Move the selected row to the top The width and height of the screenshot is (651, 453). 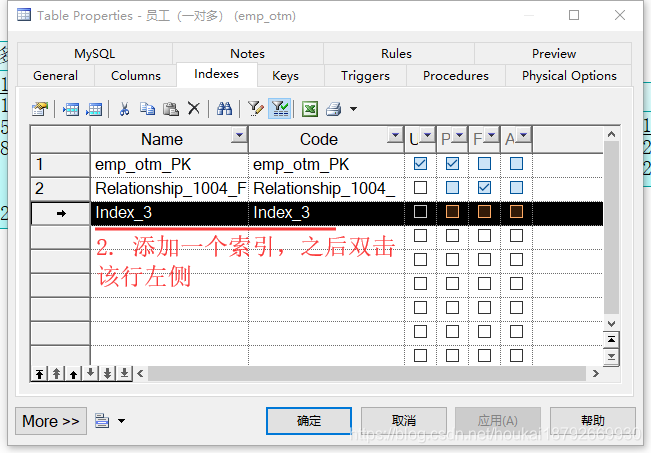[39, 374]
